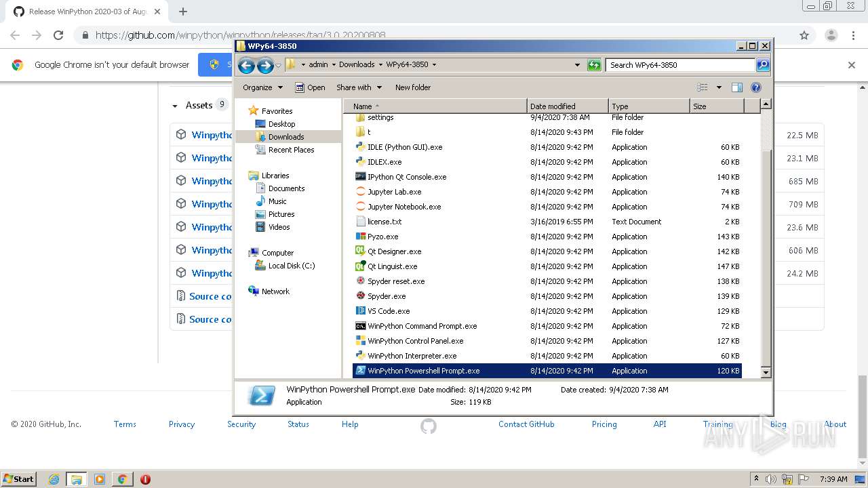Select the WinPython Command Prompt.exe icon
Image resolution: width=868 pixels, height=488 pixels.
[x=361, y=326]
